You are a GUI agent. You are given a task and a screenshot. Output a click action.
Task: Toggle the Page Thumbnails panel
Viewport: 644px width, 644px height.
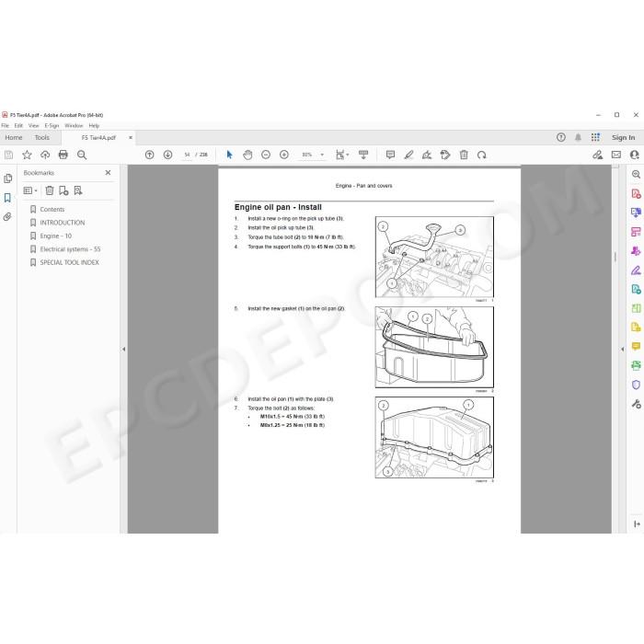tap(7, 178)
